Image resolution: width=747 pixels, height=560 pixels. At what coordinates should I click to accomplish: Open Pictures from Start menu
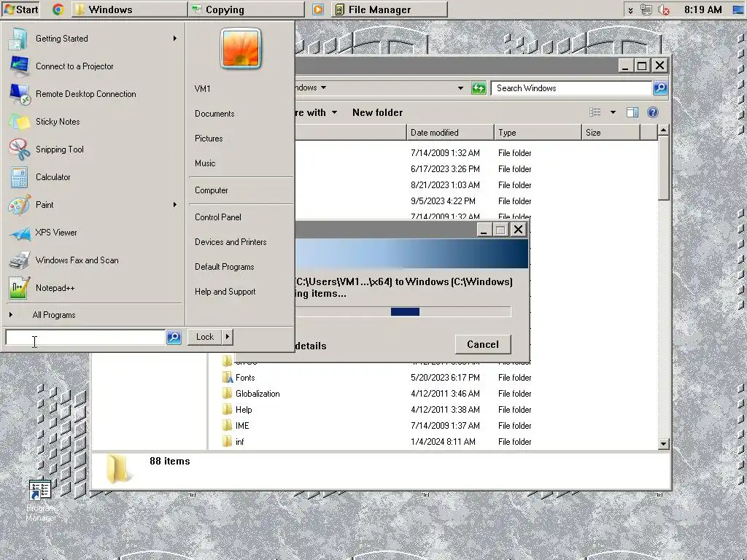(x=209, y=139)
